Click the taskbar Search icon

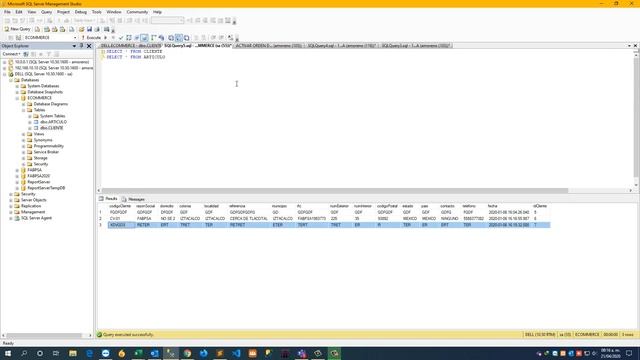[24, 353]
